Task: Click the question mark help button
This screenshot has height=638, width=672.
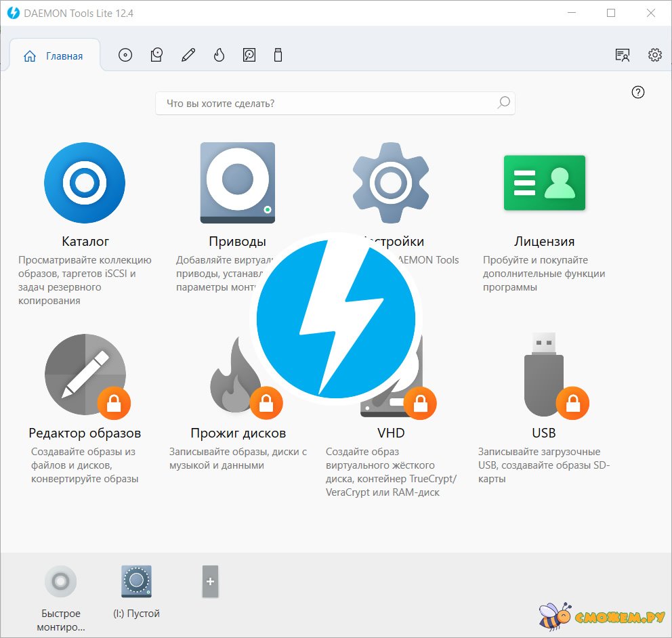Action: pos(637,93)
